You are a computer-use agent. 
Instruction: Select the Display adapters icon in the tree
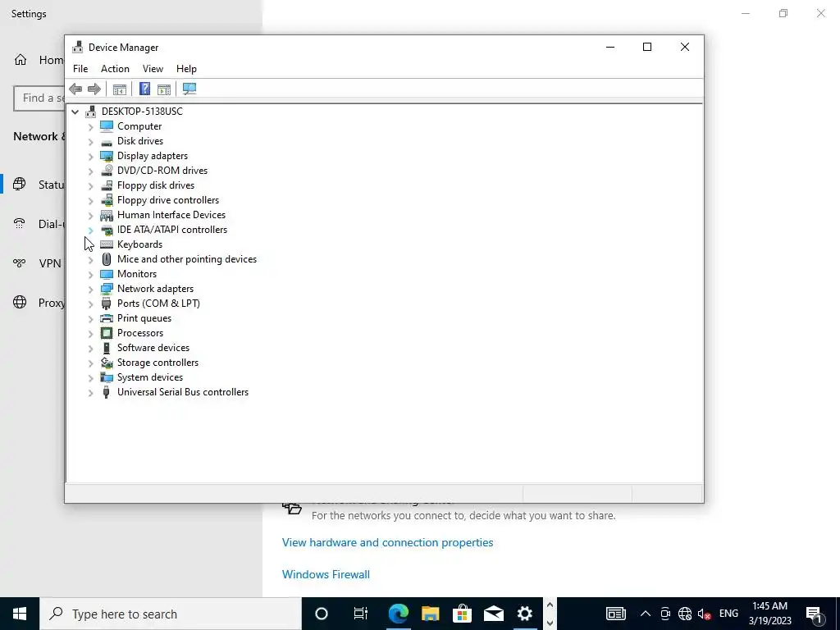[107, 156]
